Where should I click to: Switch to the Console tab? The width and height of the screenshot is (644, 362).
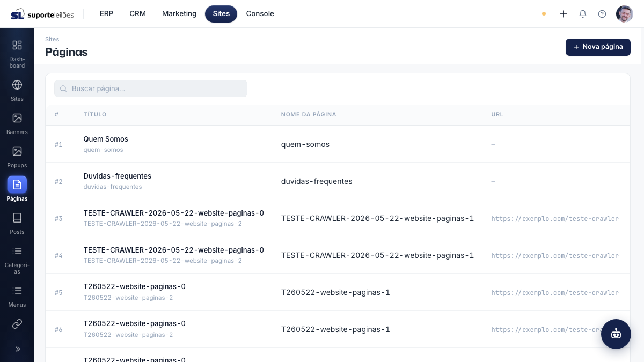[x=260, y=14]
